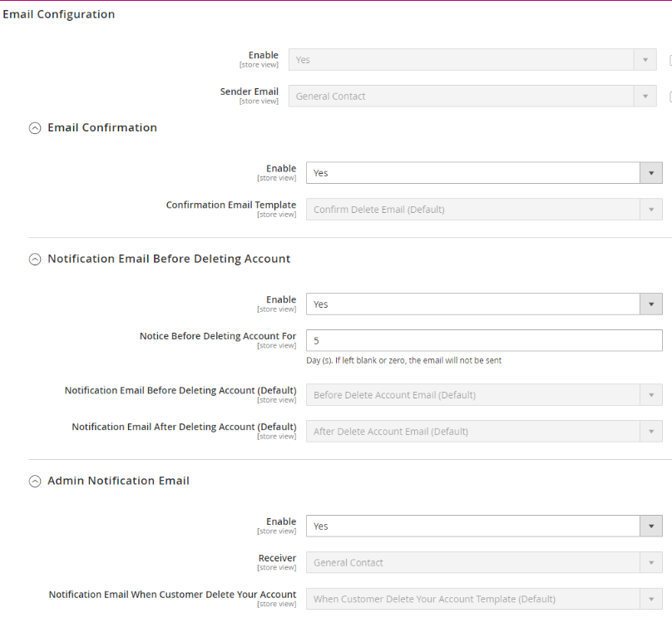Open the Confirmation Email Template dropdown
This screenshot has height=618, width=672.
click(x=484, y=210)
